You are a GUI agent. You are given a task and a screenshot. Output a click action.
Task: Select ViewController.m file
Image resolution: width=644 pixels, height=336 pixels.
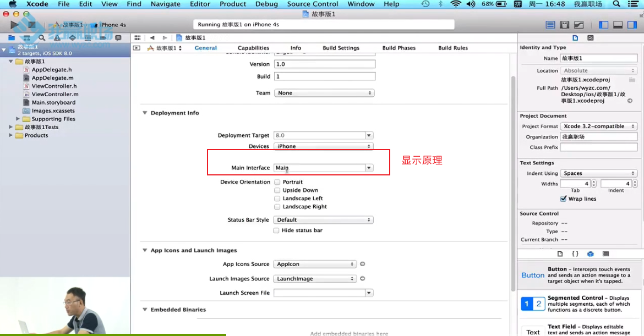[x=55, y=95]
